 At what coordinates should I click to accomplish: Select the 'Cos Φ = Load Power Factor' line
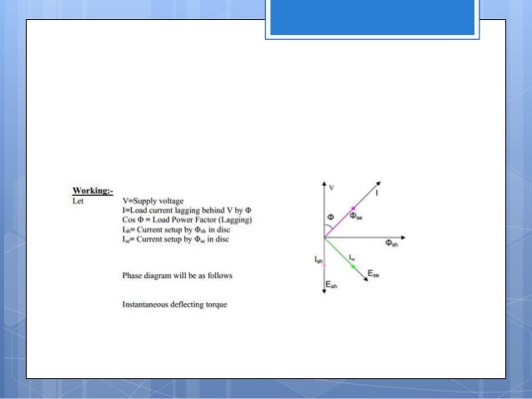point(188,220)
